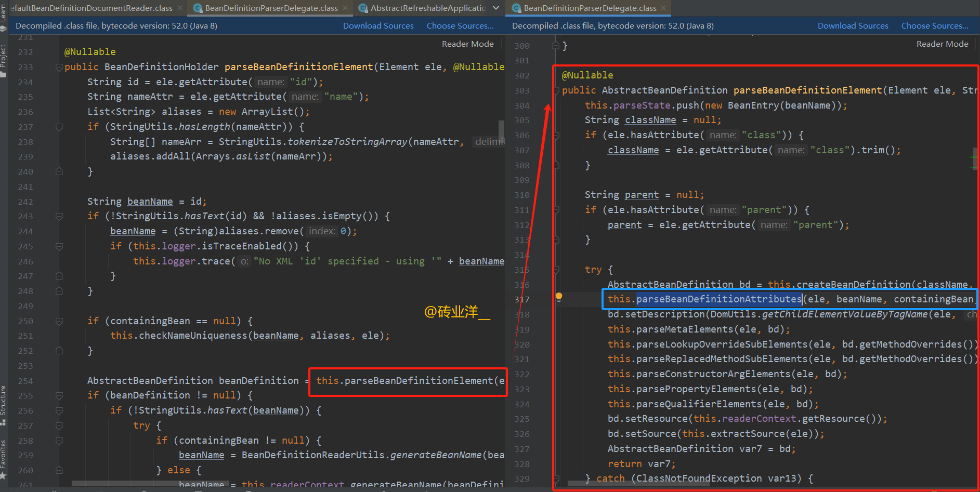
Task: Click BeanDefinitionHolder return type on line 233
Action: pyautogui.click(x=161, y=67)
